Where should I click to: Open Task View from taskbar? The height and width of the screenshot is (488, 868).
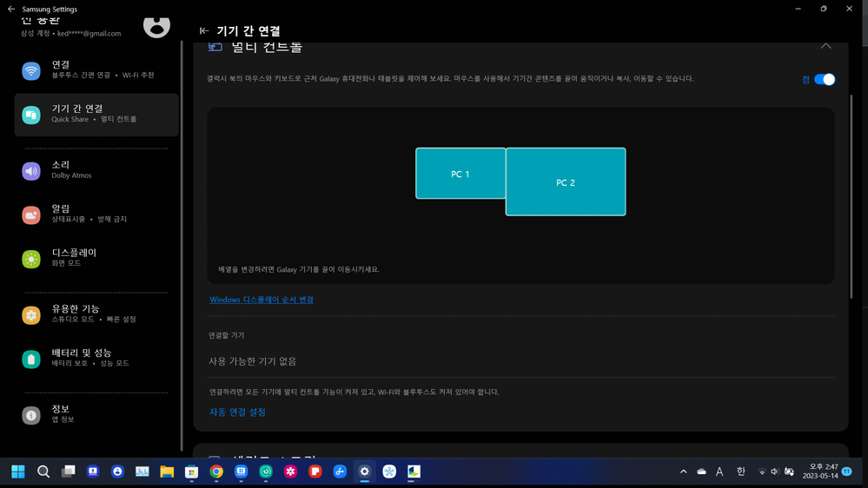click(68, 472)
